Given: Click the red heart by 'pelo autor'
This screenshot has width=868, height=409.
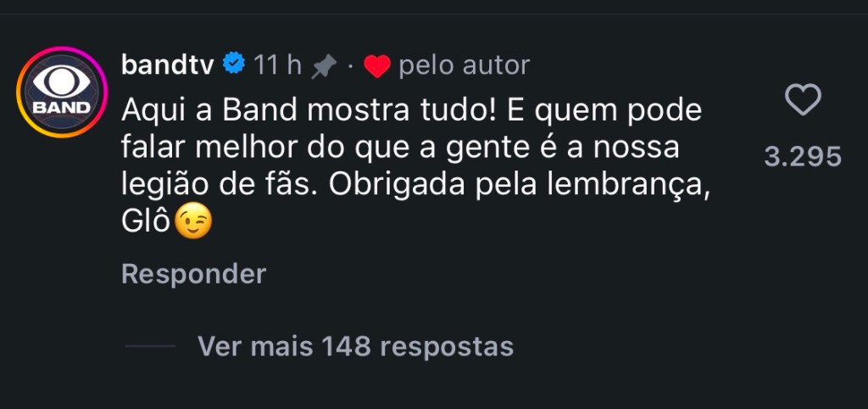Looking at the screenshot, I should coord(376,66).
